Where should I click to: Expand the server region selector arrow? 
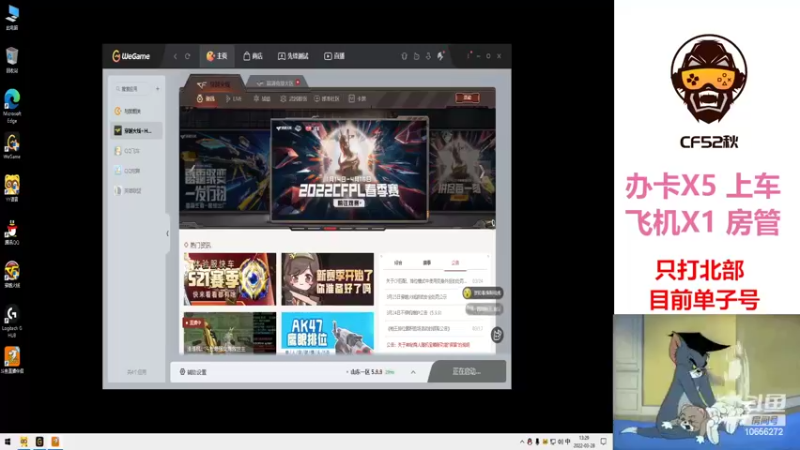[x=413, y=372]
